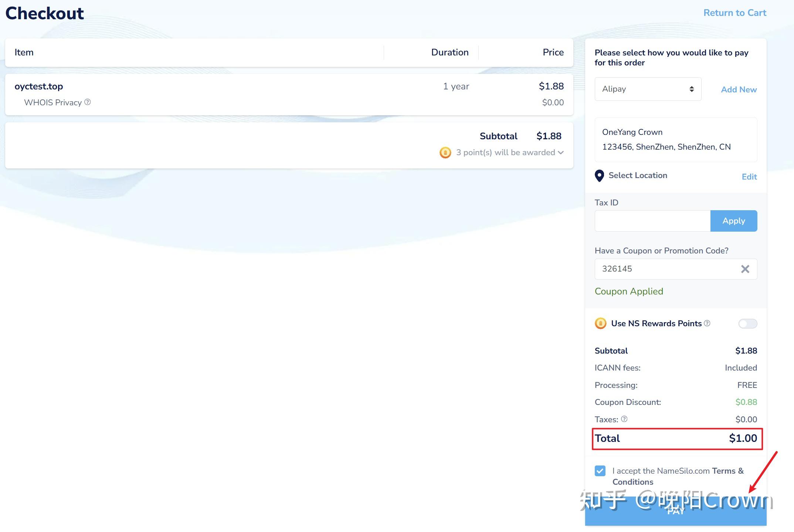
Task: Click the PAY button
Action: pyautogui.click(x=675, y=514)
